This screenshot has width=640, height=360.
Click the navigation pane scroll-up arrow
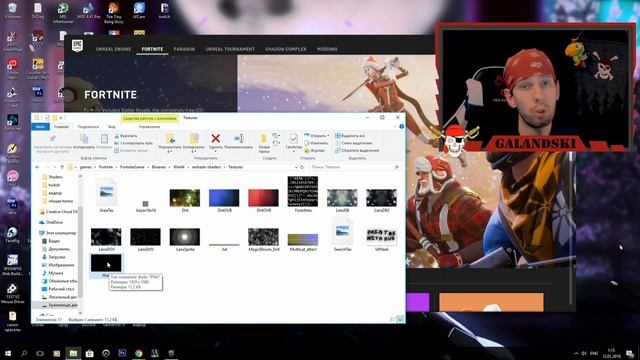tap(80, 176)
